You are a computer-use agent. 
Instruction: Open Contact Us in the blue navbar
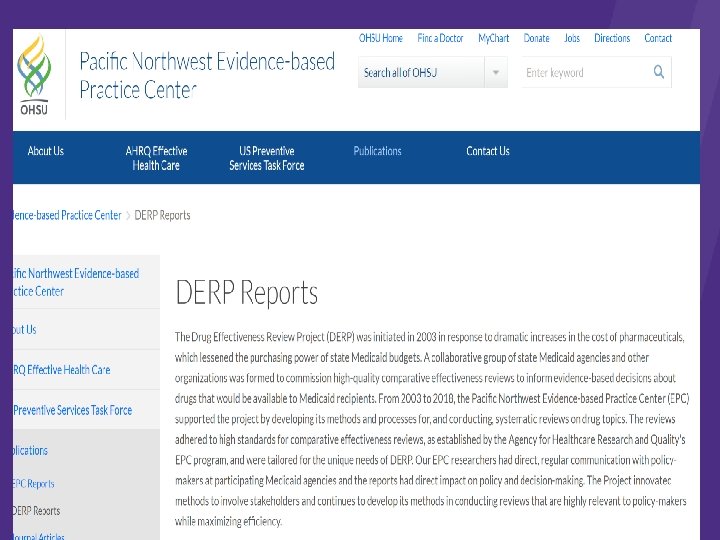click(x=488, y=151)
